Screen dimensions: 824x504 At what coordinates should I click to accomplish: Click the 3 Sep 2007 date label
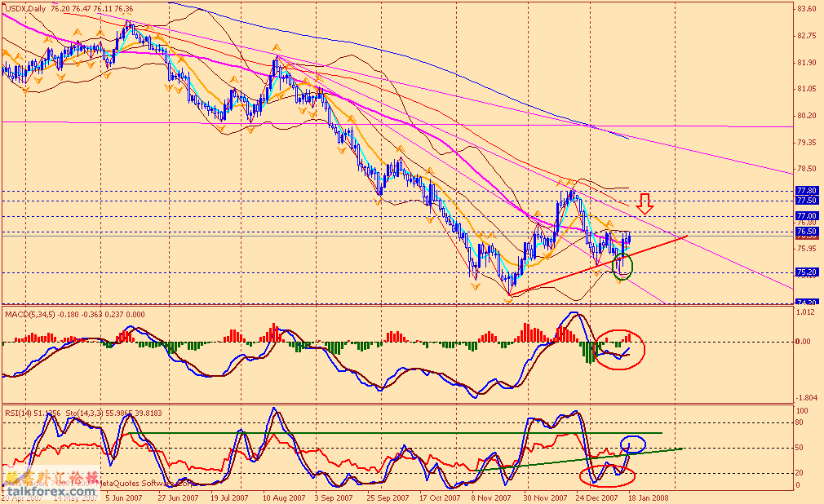[334, 497]
